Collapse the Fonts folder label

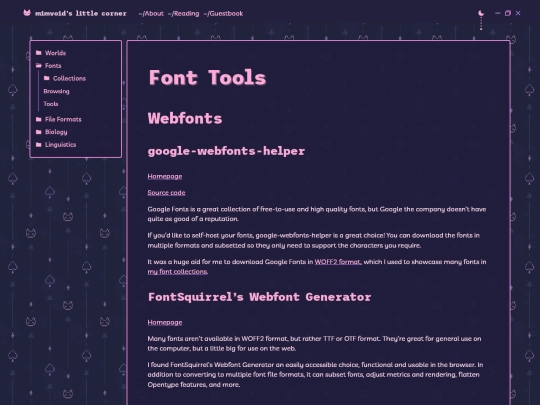click(53, 66)
